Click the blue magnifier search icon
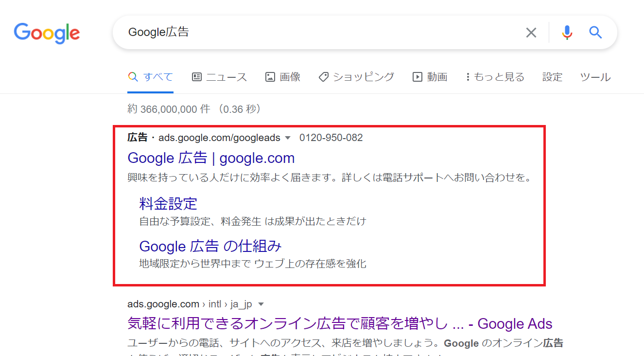The height and width of the screenshot is (356, 644). click(x=595, y=33)
